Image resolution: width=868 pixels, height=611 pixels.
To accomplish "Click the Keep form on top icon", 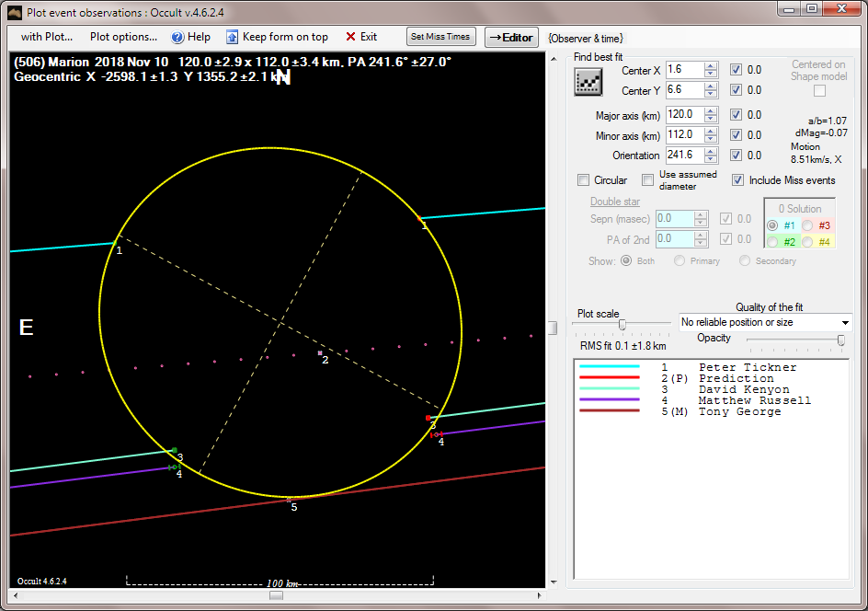I will tap(232, 37).
